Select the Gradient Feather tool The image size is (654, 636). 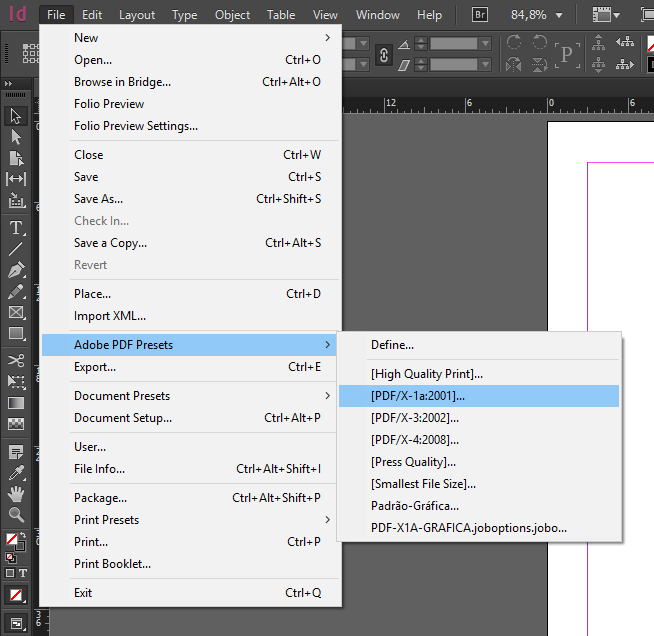point(16,424)
